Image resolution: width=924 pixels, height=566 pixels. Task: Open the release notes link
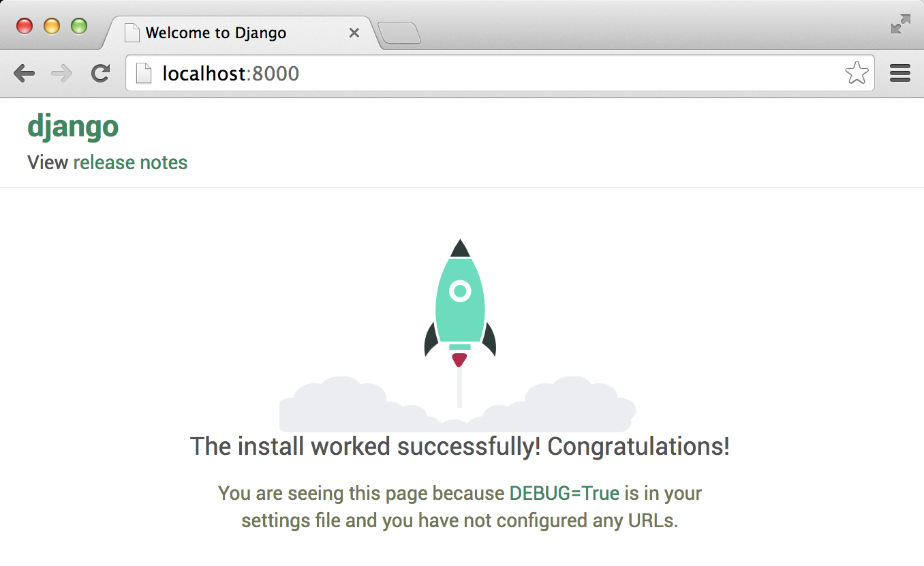point(129,162)
